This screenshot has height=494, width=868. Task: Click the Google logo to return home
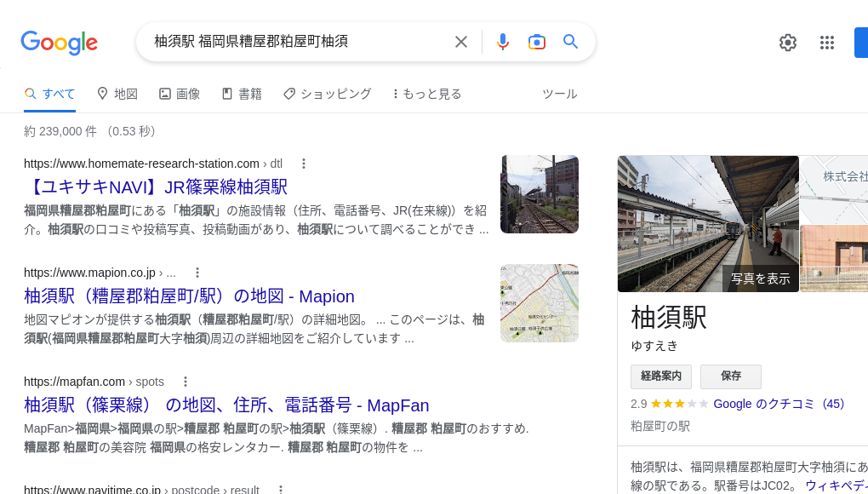point(59,43)
